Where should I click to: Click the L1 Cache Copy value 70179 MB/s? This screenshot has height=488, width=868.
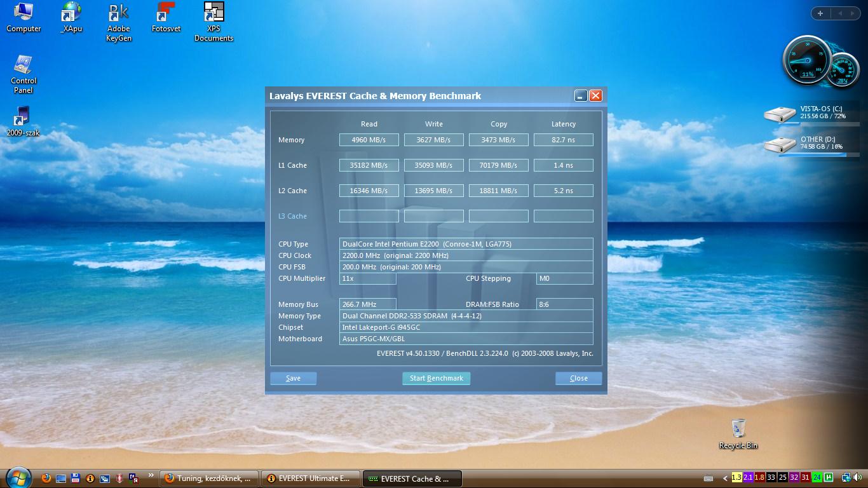[x=499, y=165]
